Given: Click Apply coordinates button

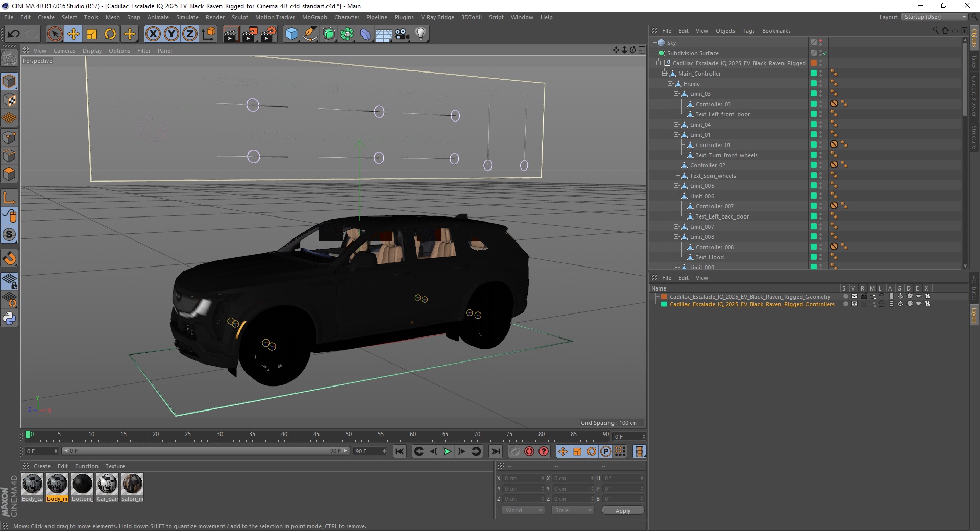Looking at the screenshot, I should (x=623, y=510).
